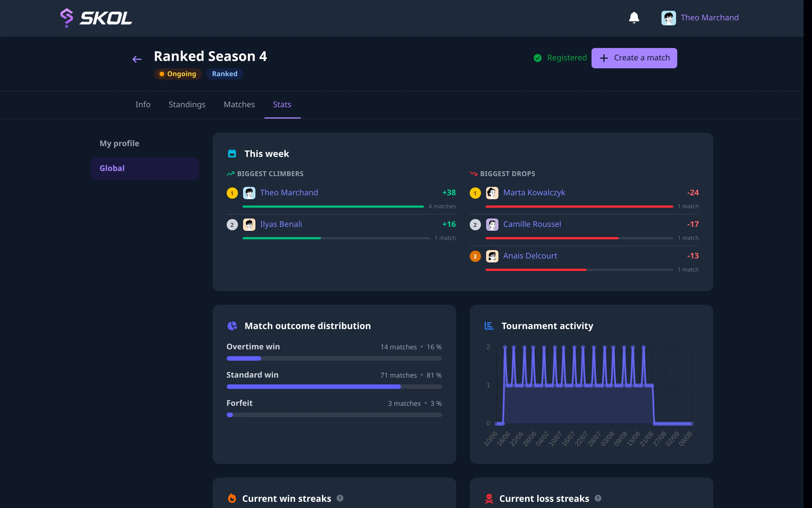The width and height of the screenshot is (812, 508).
Task: Click Marta Kowalczyk's avatar
Action: click(492, 193)
